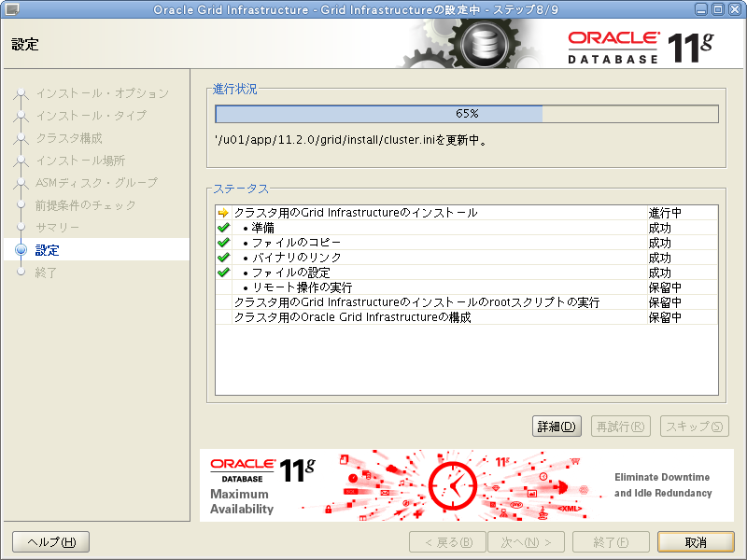Select the ファイルのコピー status row
The height and width of the screenshot is (560, 747).
[466, 243]
